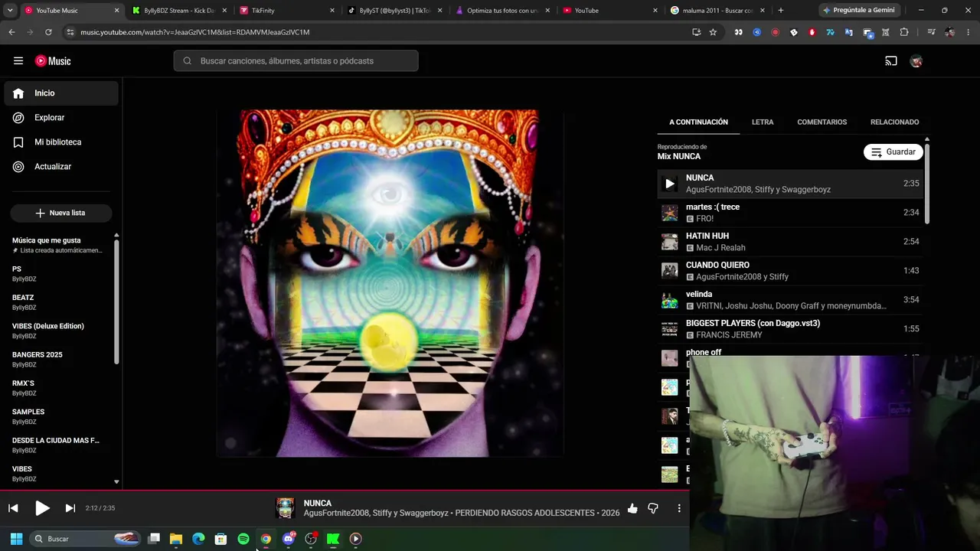Open the player bar three-dot options menu

(x=678, y=508)
